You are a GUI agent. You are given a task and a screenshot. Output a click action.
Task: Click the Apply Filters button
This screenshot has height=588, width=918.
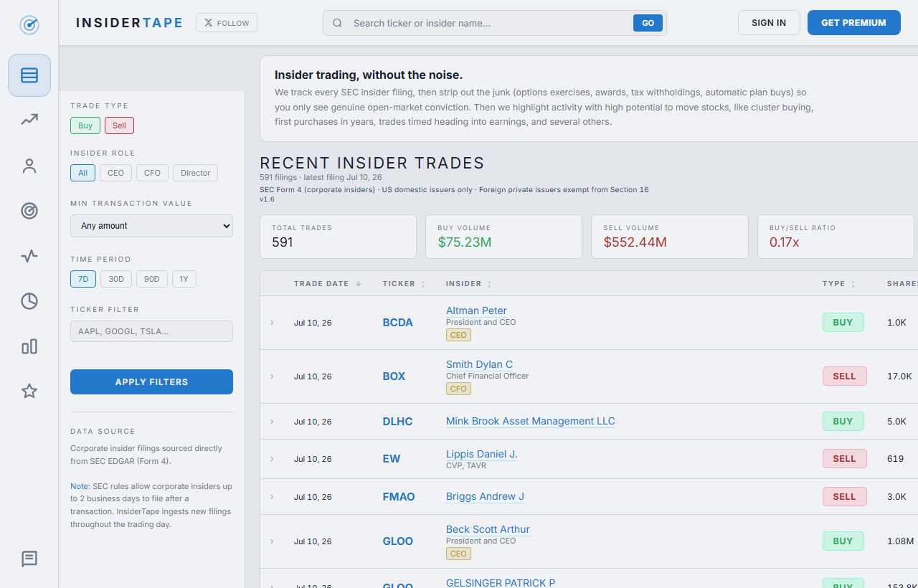[151, 381]
